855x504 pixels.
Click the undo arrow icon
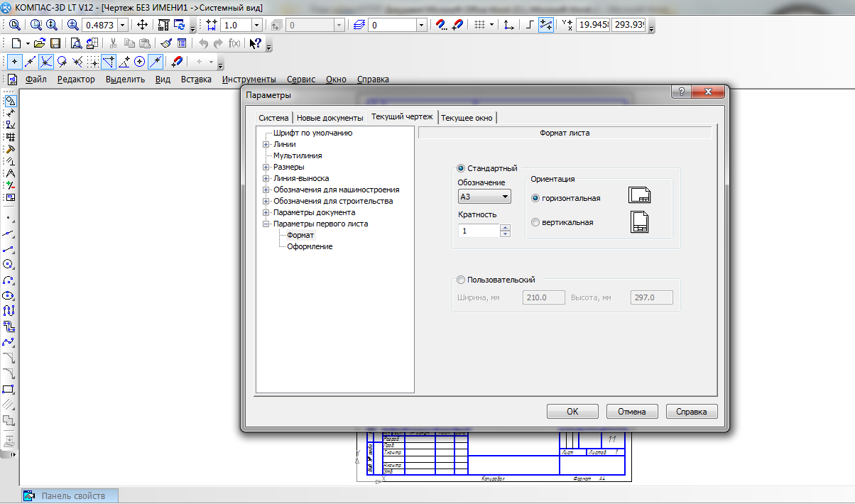click(203, 43)
